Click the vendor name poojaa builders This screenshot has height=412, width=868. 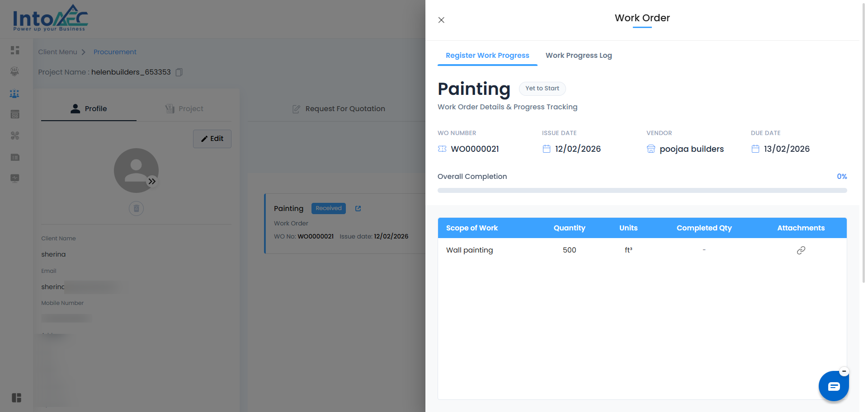[x=692, y=149]
